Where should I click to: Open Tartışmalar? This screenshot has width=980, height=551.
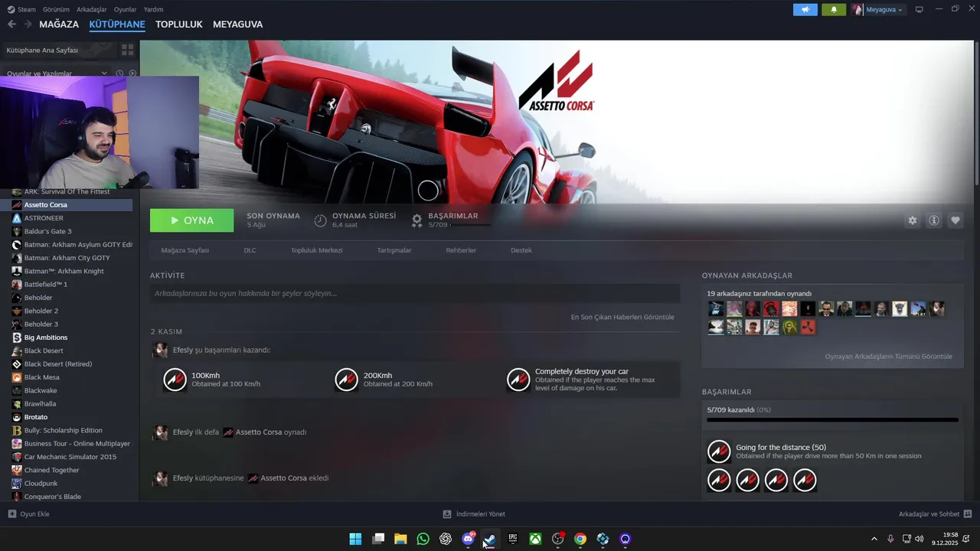coord(394,250)
